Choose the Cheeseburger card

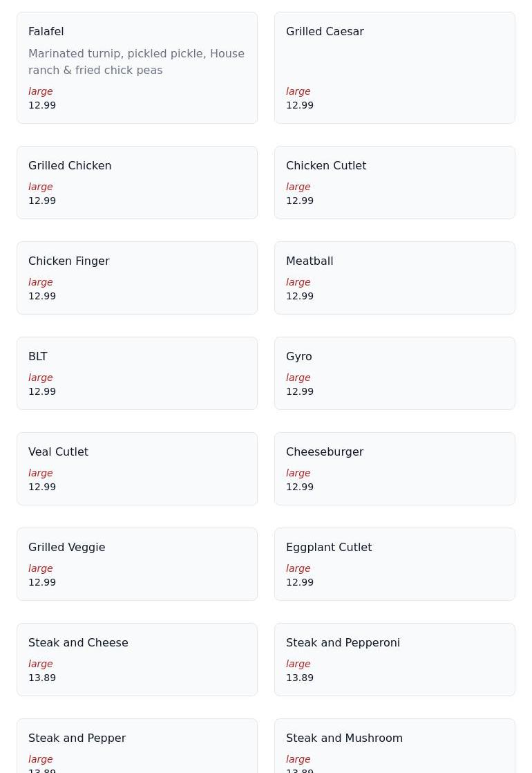point(395,468)
